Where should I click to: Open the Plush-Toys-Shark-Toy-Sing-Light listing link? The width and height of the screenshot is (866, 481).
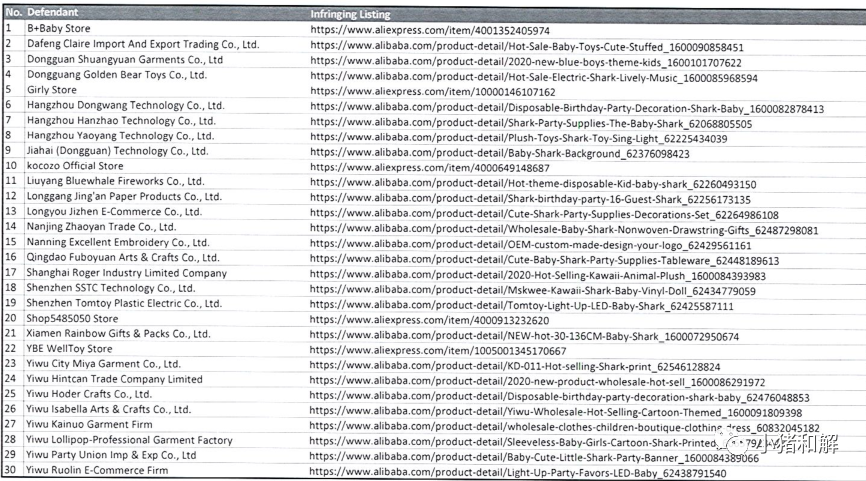(519, 139)
